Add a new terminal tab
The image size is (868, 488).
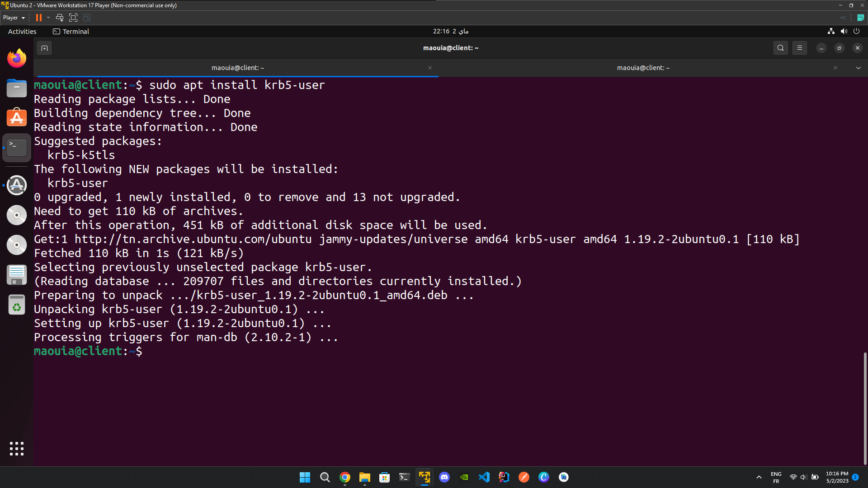(44, 48)
